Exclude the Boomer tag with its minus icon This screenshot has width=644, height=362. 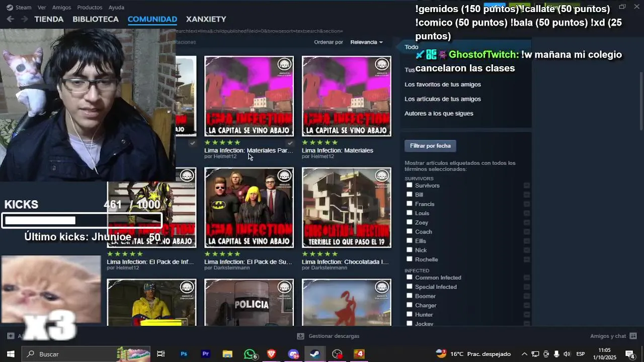527,296
